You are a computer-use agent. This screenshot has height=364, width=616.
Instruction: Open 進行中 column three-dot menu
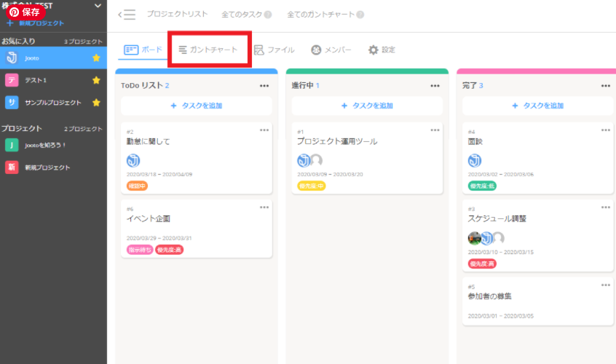[x=435, y=86]
